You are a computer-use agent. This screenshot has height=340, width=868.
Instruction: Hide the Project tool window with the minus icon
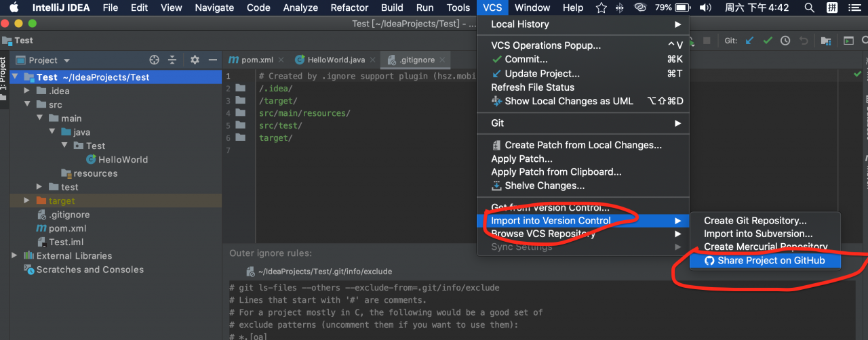(x=213, y=60)
